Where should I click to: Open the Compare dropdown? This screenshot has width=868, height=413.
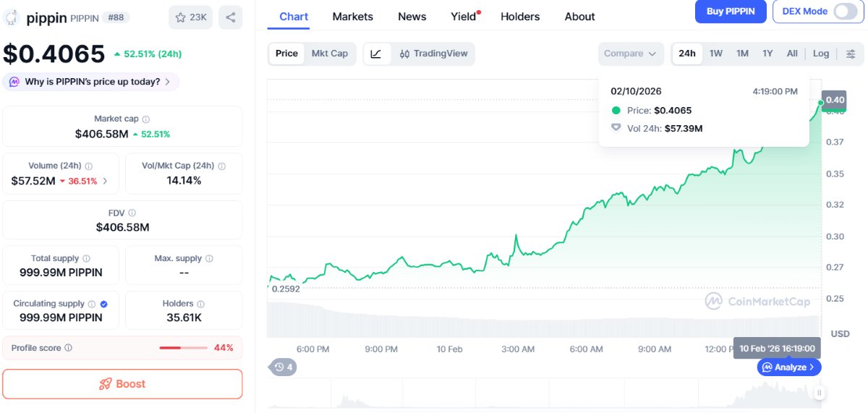(x=631, y=54)
